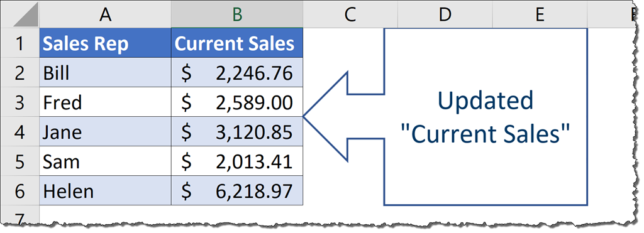The width and height of the screenshot is (644, 233).
Task: Select column C header
Action: point(350,14)
